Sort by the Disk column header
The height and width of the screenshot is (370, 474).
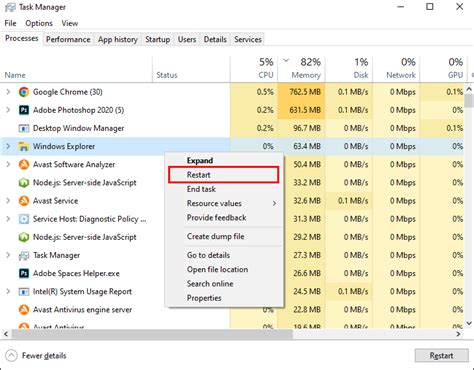point(349,69)
